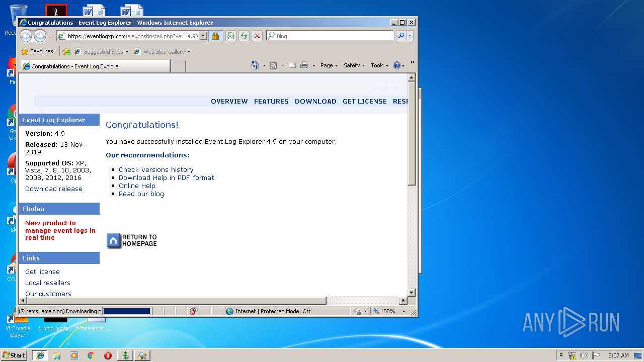Click the search magnifier button
This screenshot has height=362, width=644.
pos(401,36)
